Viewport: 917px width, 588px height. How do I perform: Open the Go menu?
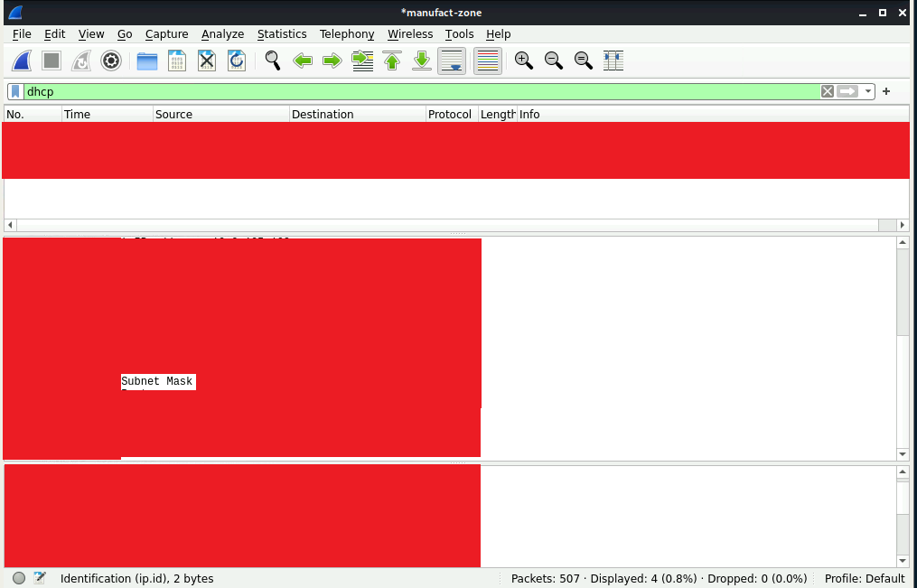125,34
